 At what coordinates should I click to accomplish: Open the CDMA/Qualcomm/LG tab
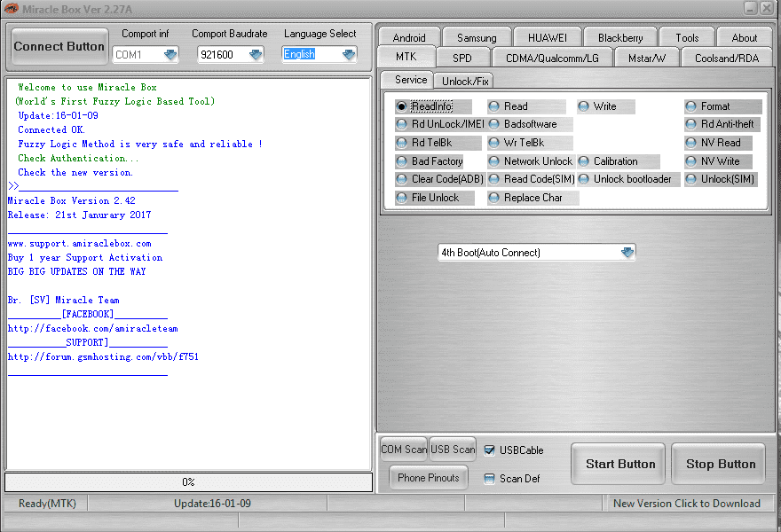pyautogui.click(x=552, y=59)
